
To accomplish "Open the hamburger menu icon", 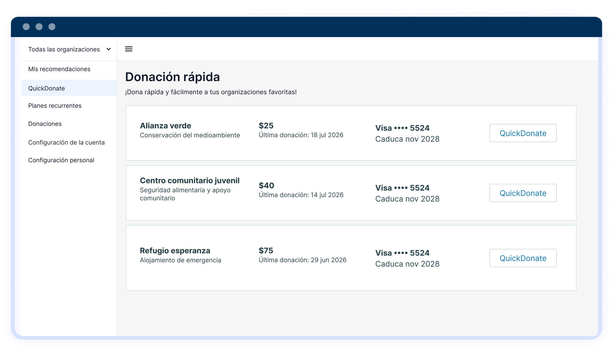I will 129,49.
